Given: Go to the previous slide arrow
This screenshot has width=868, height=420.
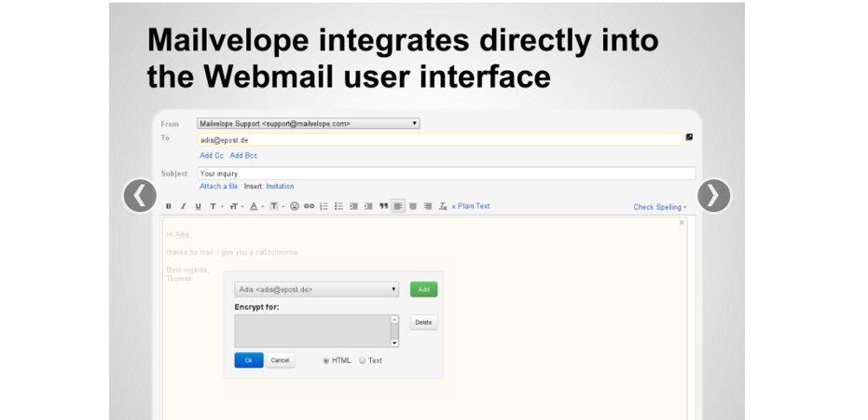Looking at the screenshot, I should point(140,195).
